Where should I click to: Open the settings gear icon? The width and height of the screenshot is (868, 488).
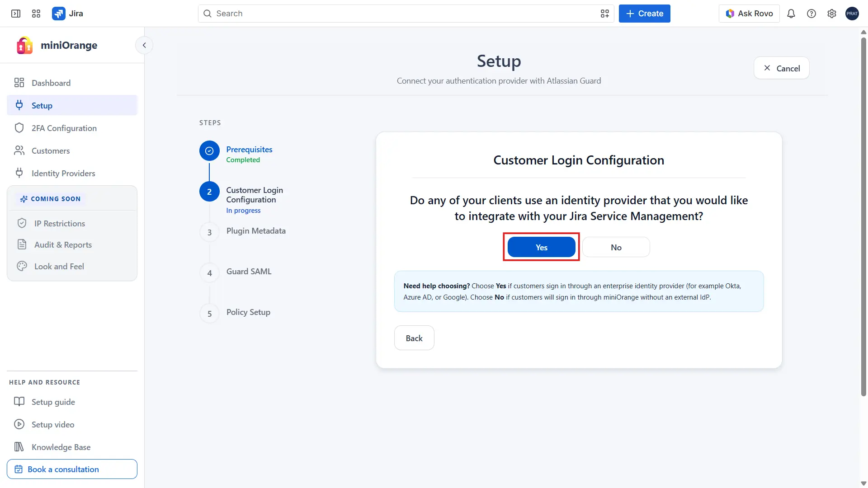point(832,14)
